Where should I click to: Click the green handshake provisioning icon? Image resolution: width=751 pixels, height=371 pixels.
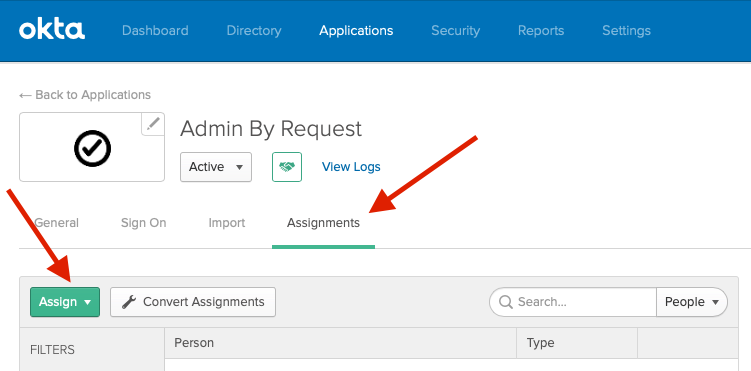[x=287, y=167]
